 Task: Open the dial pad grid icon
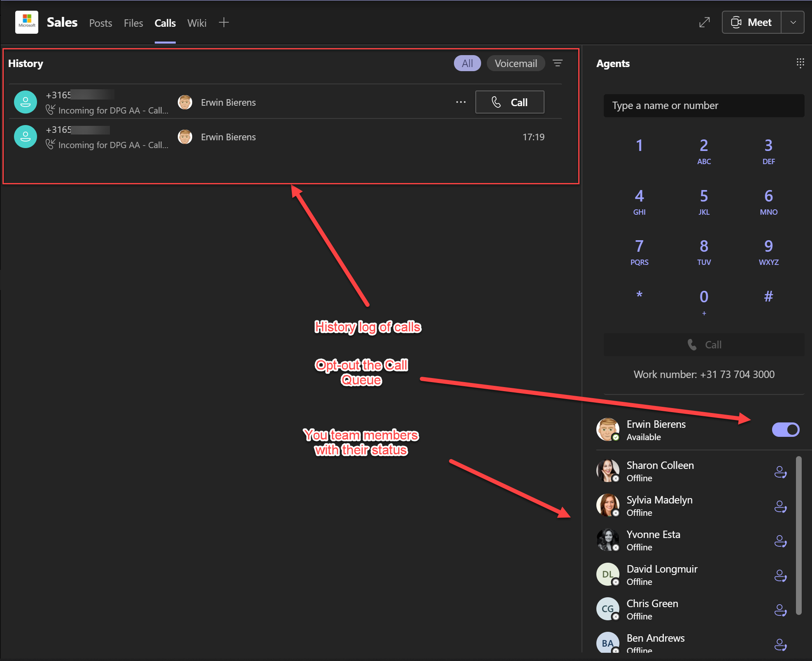coord(800,63)
